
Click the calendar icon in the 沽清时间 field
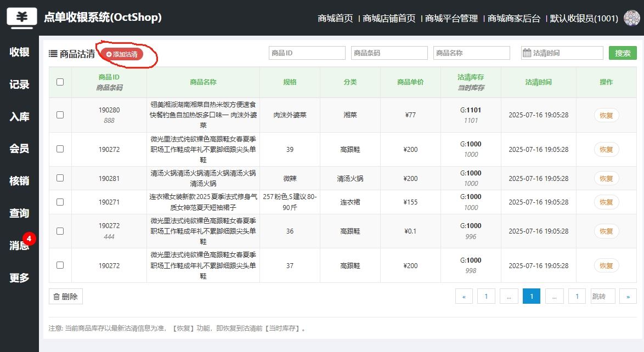coord(527,53)
